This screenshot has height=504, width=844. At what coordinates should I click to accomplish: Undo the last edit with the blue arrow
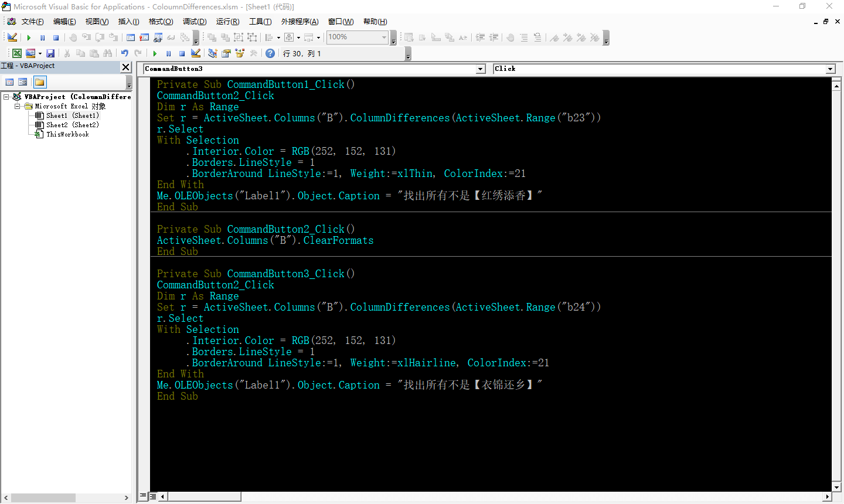point(124,53)
